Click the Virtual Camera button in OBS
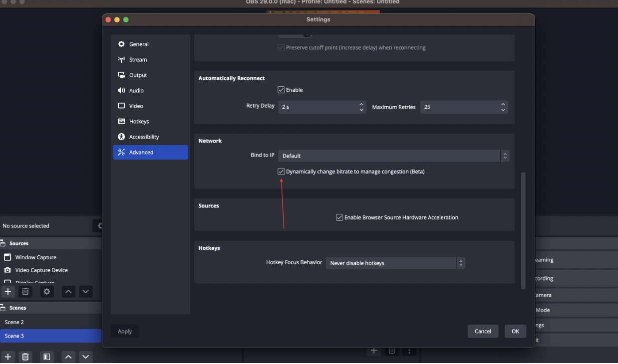This screenshot has width=618, height=364. pos(577,295)
